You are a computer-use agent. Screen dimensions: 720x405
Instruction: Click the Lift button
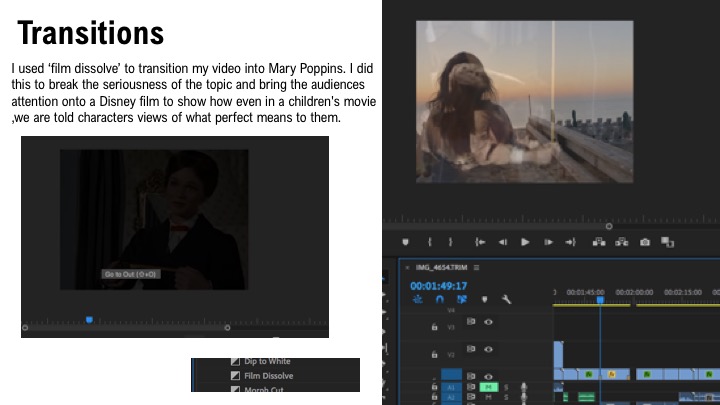tap(599, 241)
